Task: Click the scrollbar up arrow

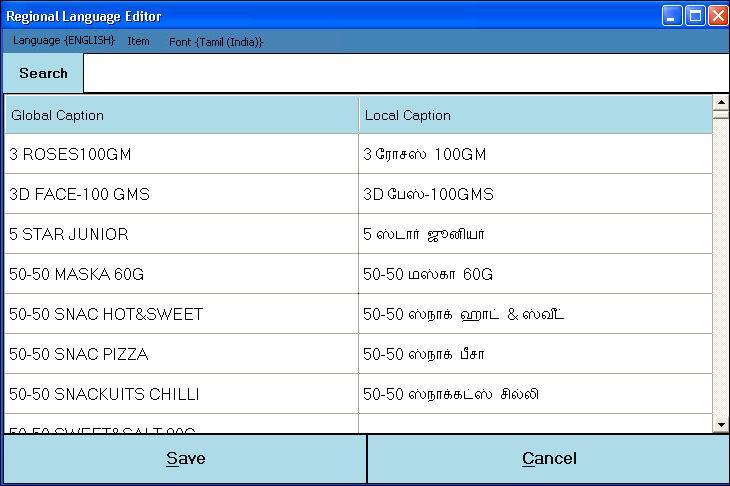Action: (x=721, y=102)
